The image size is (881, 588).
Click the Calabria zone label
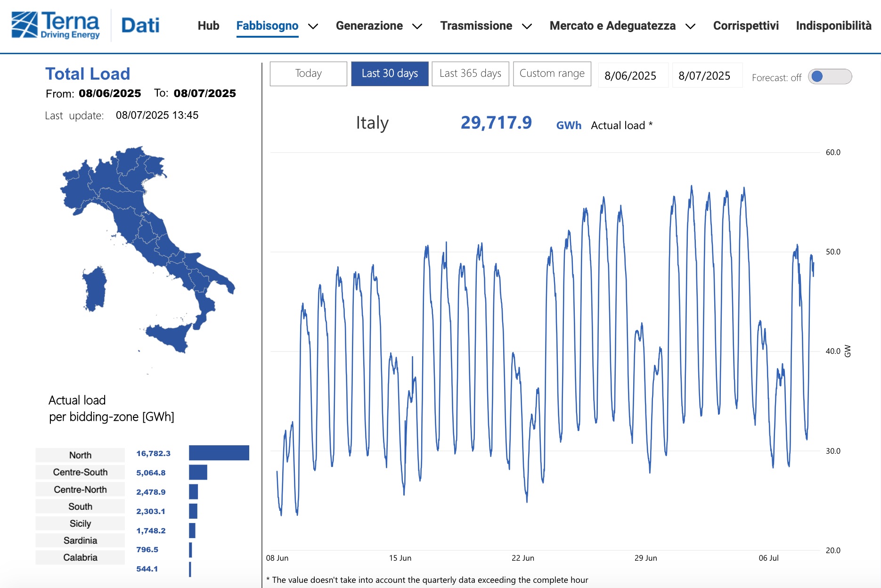point(80,557)
